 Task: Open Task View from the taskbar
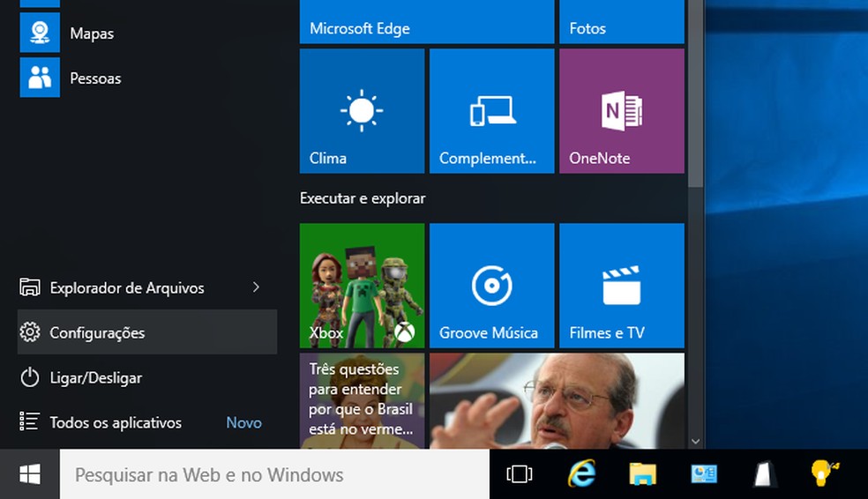[x=520, y=474]
